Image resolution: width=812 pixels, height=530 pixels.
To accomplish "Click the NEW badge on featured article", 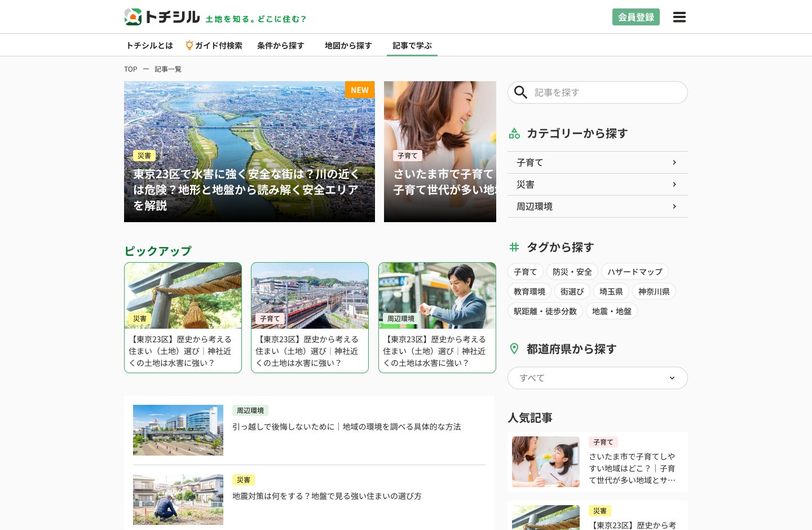I will [360, 90].
